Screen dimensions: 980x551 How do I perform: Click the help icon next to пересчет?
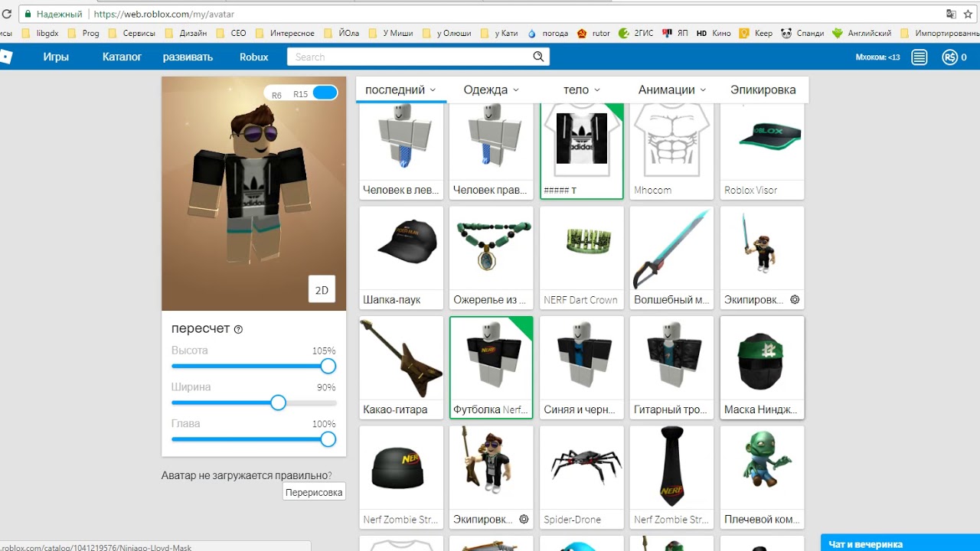pyautogui.click(x=238, y=329)
